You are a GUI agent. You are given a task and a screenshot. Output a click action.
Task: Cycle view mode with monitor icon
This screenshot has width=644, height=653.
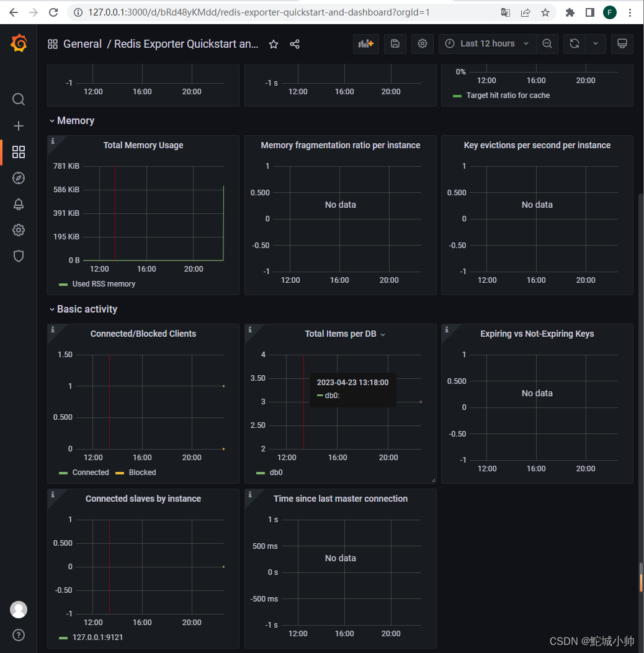click(622, 44)
